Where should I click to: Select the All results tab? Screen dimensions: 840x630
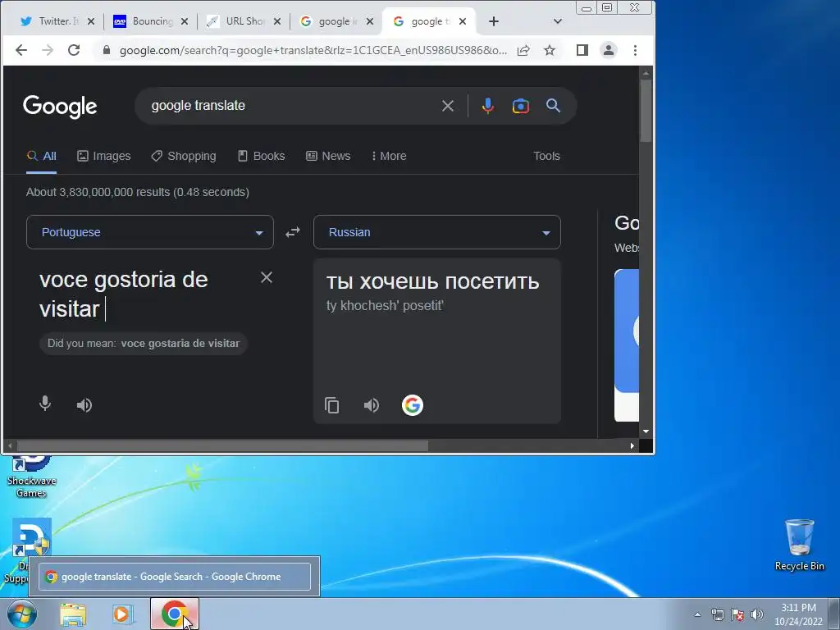(x=41, y=156)
